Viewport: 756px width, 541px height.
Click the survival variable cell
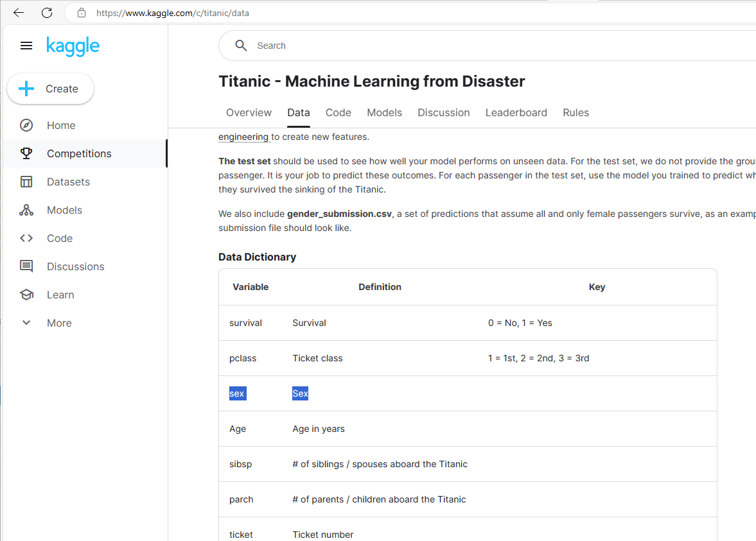(x=245, y=323)
